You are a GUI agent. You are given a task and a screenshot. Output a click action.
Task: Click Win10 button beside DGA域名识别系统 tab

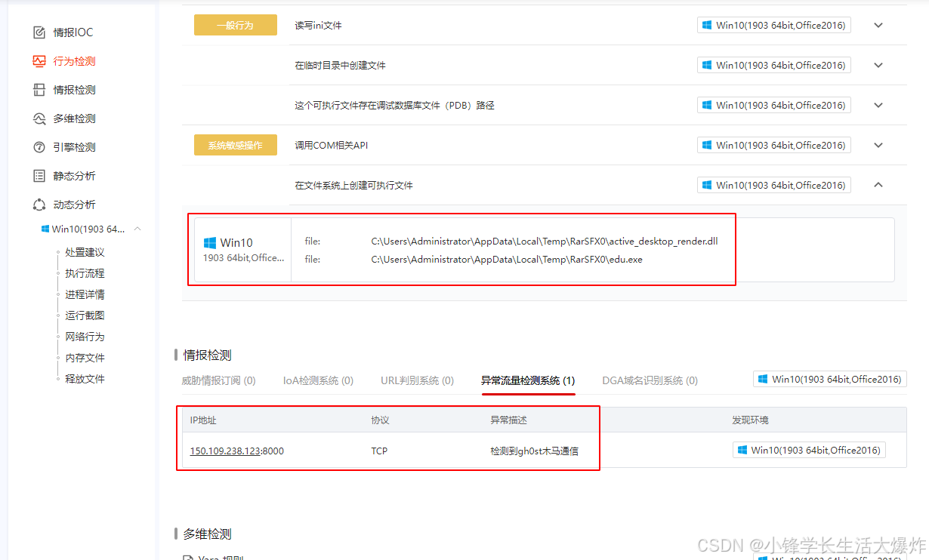pos(830,379)
